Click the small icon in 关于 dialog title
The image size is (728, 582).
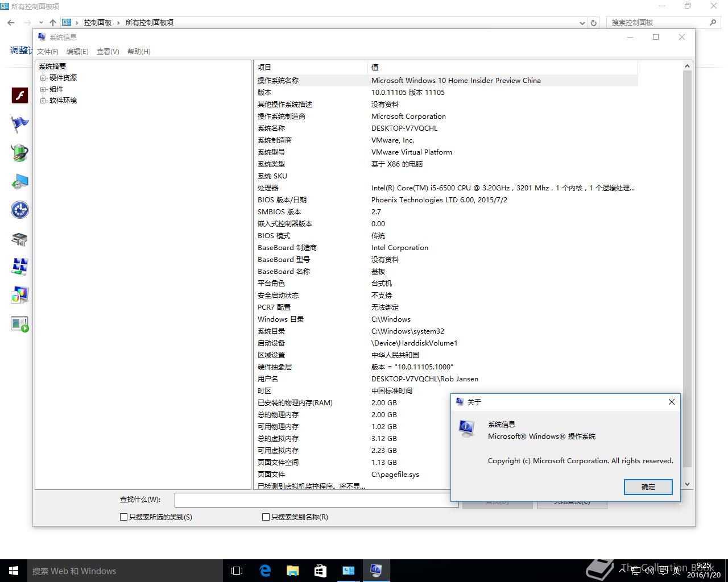point(460,402)
